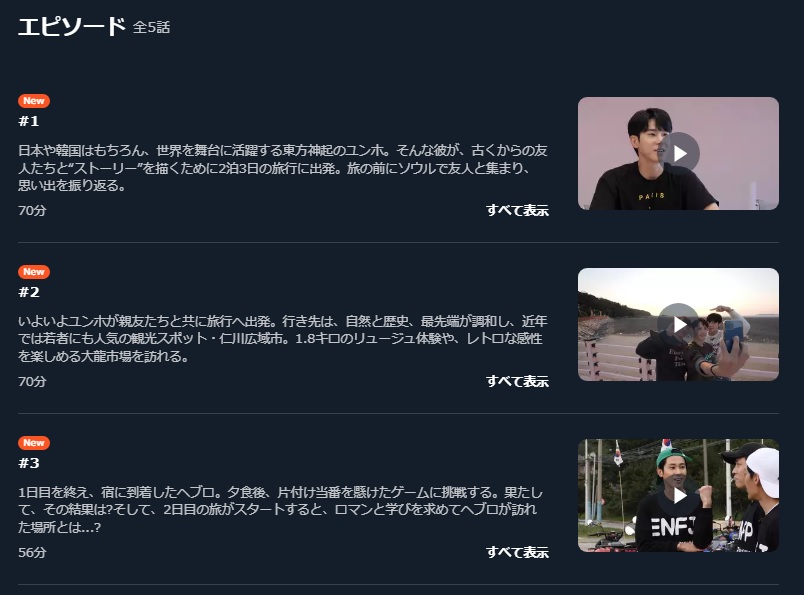Open the #1 episode title
The height and width of the screenshot is (595, 804).
29,121
